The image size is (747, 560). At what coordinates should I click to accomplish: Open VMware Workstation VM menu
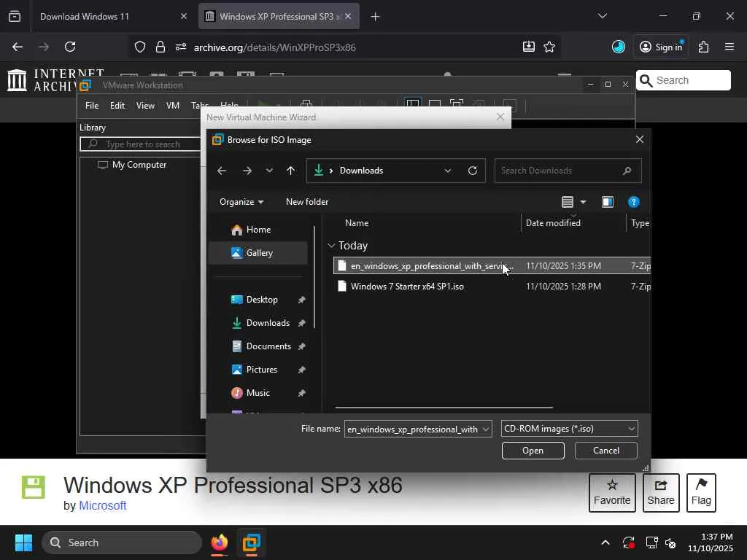pos(172,106)
